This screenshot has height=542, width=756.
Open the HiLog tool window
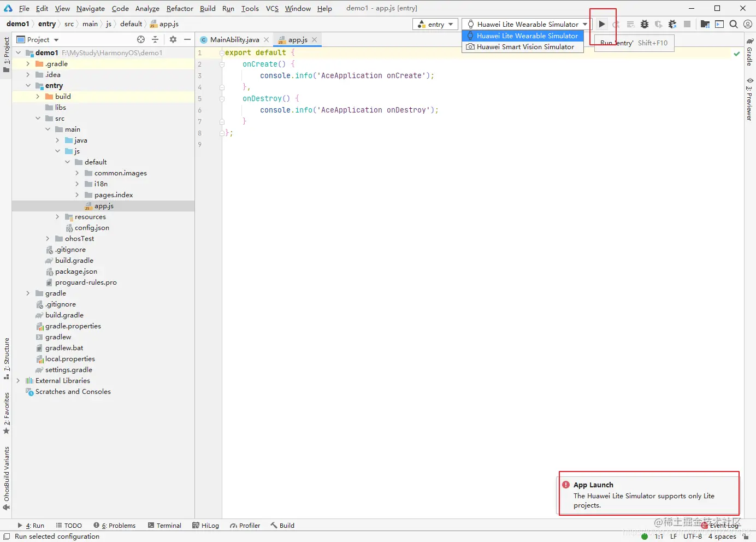pos(205,526)
